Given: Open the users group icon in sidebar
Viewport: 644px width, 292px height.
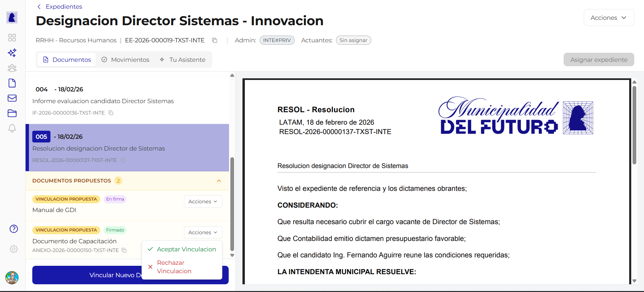Looking at the screenshot, I should pyautogui.click(x=12, y=68).
